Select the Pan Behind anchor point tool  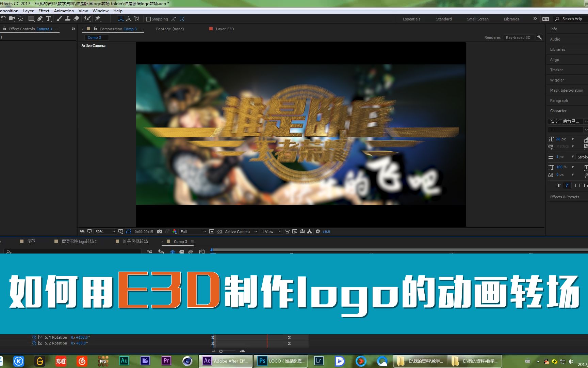(21, 19)
